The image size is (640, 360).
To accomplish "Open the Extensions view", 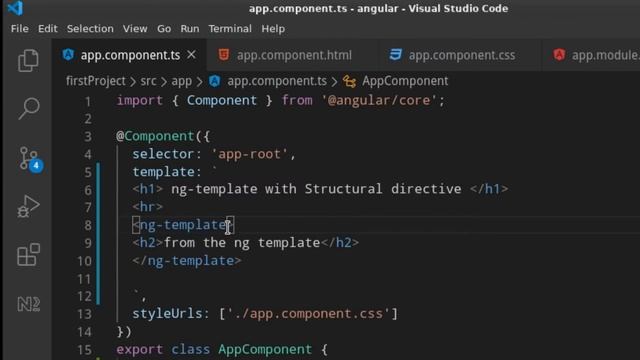I will (28, 255).
